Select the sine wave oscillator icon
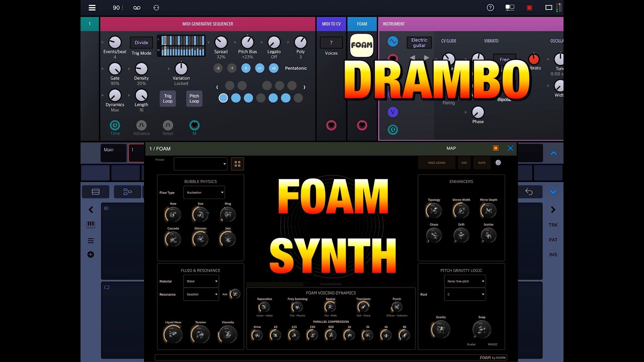Image resolution: width=644 pixels, height=362 pixels. click(393, 42)
